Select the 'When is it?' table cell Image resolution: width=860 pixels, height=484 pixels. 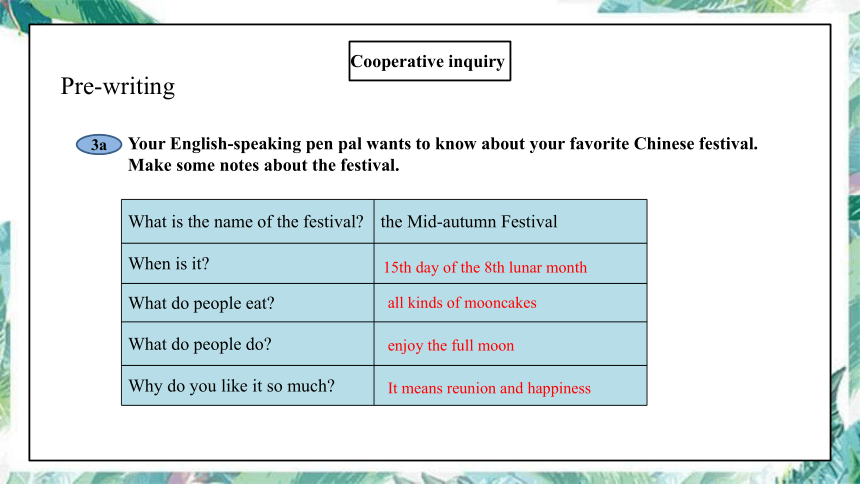(247, 264)
